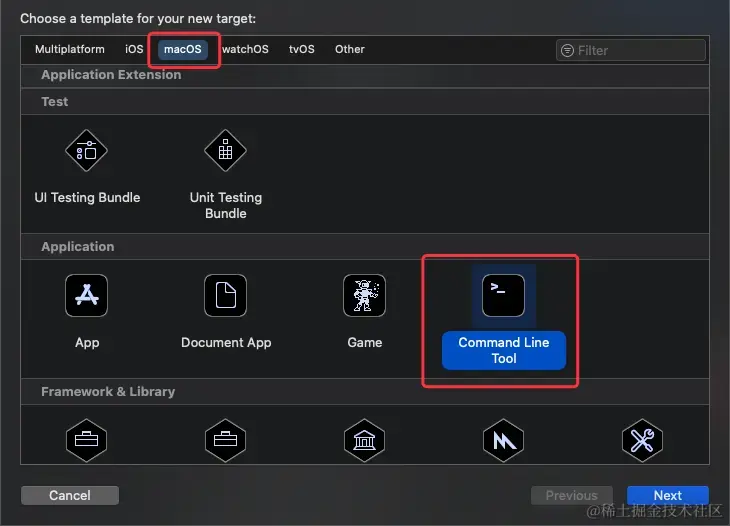Screen dimensions: 730x526
Task: Switch to the iOS tab
Action: tap(134, 49)
